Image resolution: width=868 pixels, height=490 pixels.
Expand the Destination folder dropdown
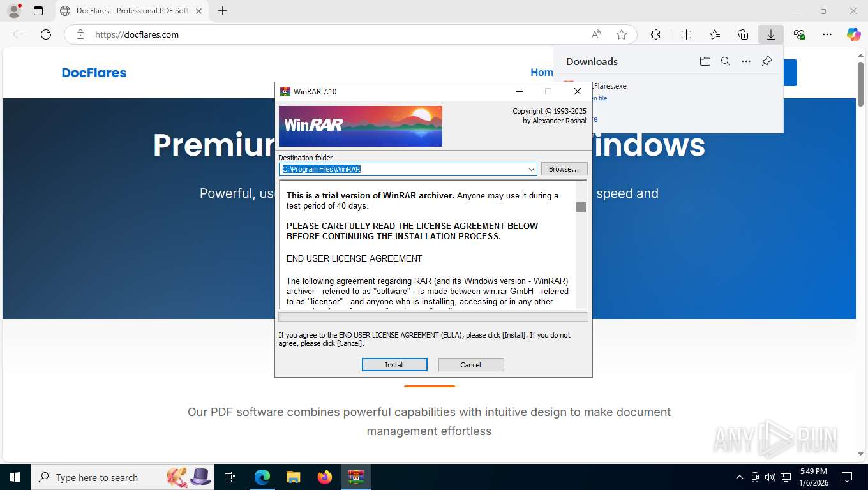pyautogui.click(x=532, y=169)
